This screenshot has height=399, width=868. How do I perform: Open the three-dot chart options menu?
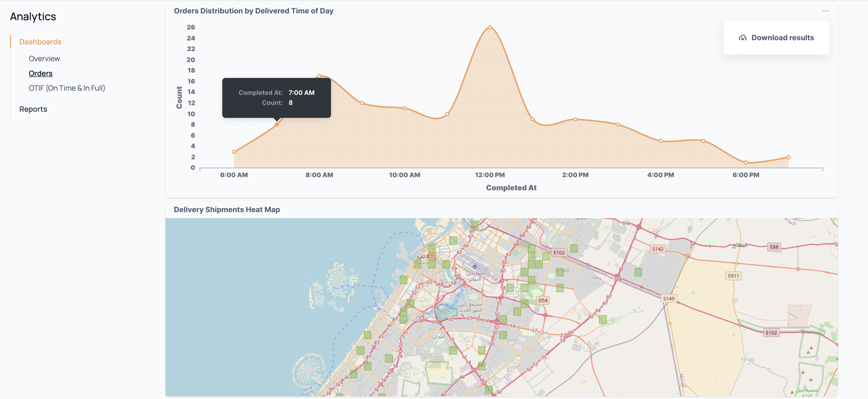(825, 11)
